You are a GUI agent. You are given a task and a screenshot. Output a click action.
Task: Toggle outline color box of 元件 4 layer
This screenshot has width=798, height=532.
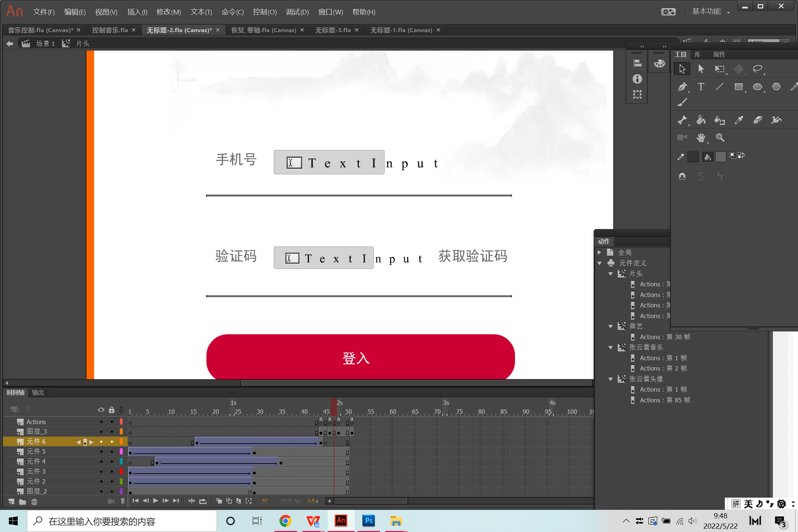(121, 461)
